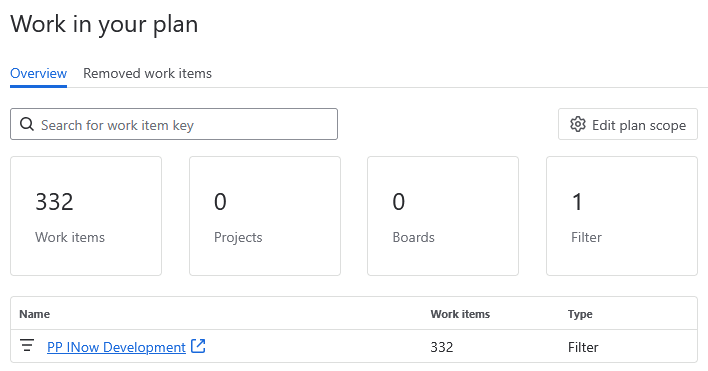The width and height of the screenshot is (708, 371).
Task: Click the gear icon beside Edit plan scope
Action: pos(578,125)
